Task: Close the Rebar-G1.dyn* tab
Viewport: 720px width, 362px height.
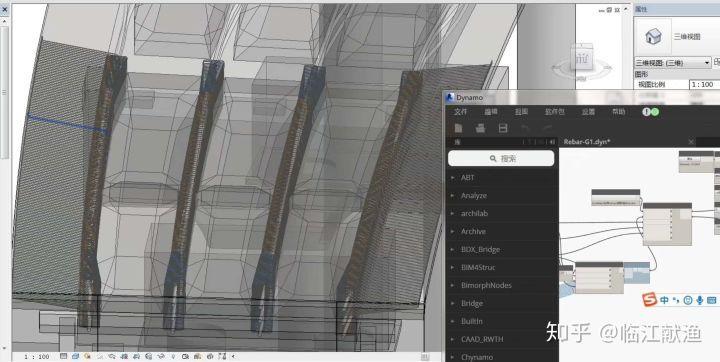Action: coord(691,141)
